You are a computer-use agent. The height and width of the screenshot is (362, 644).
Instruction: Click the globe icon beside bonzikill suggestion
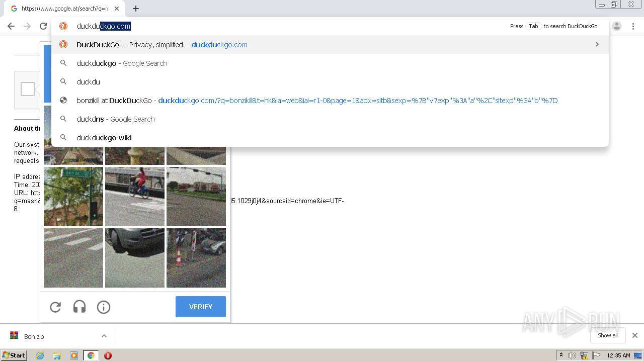[63, 101]
